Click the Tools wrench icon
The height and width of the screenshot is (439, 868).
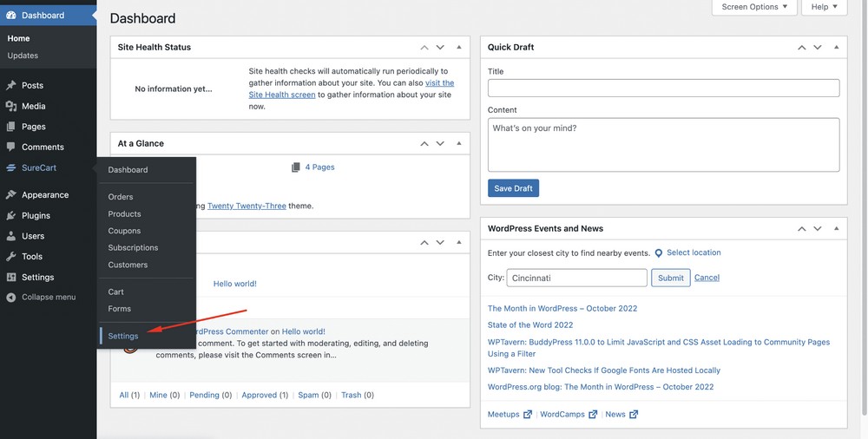(11, 257)
